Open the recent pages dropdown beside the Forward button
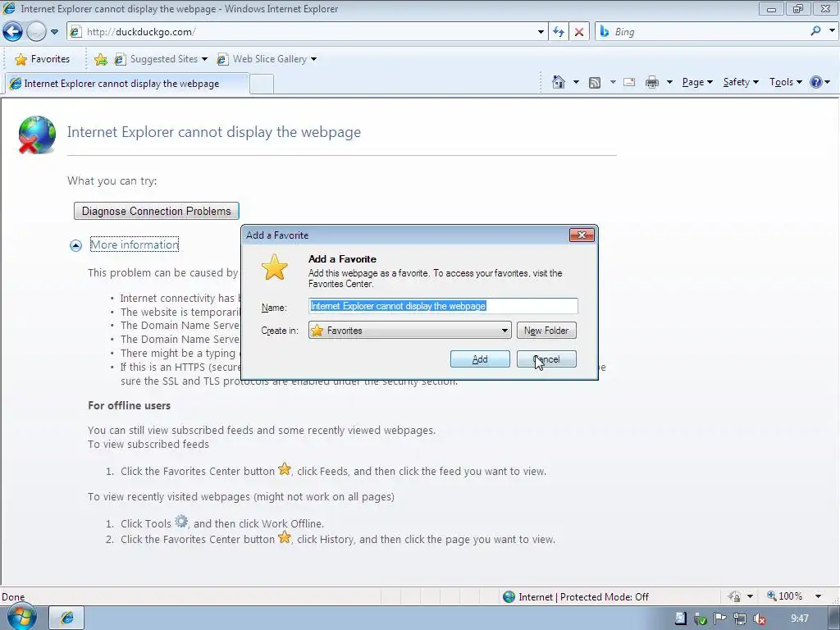The image size is (840, 630). click(x=55, y=32)
